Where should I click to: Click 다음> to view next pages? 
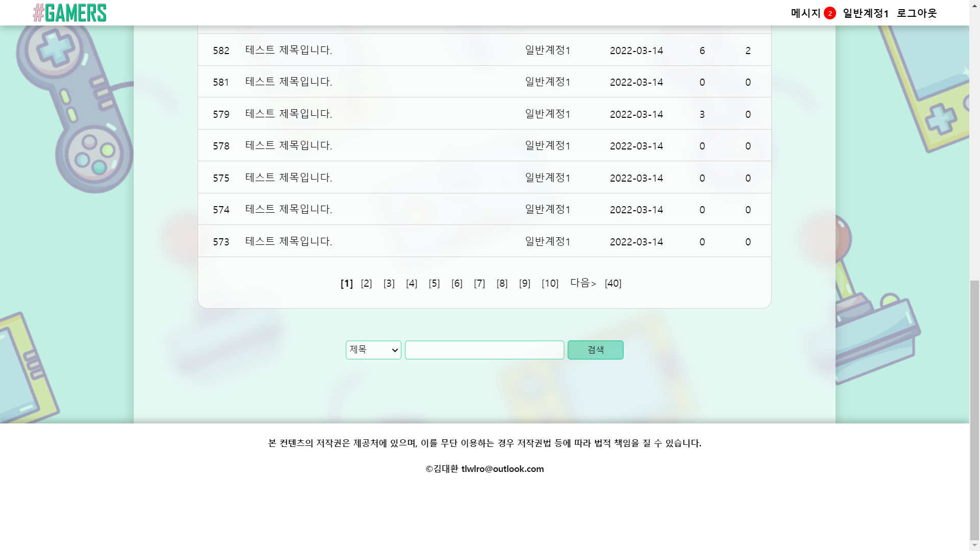582,283
